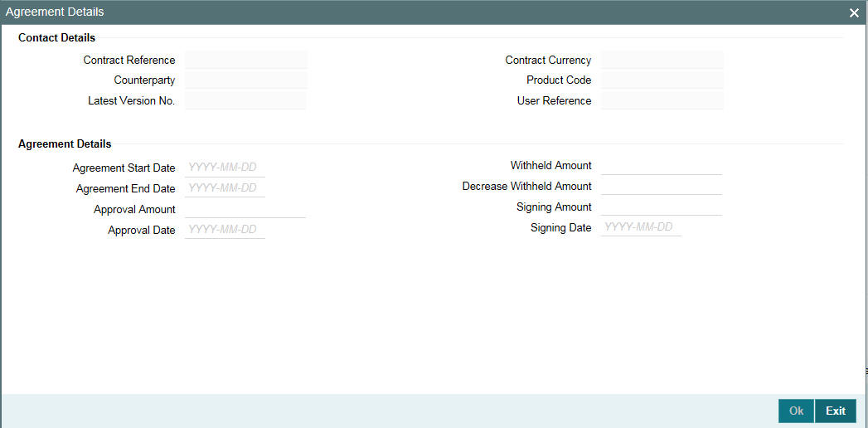Click the Contact Details section heading
The width and height of the screenshot is (868, 428).
pos(56,38)
